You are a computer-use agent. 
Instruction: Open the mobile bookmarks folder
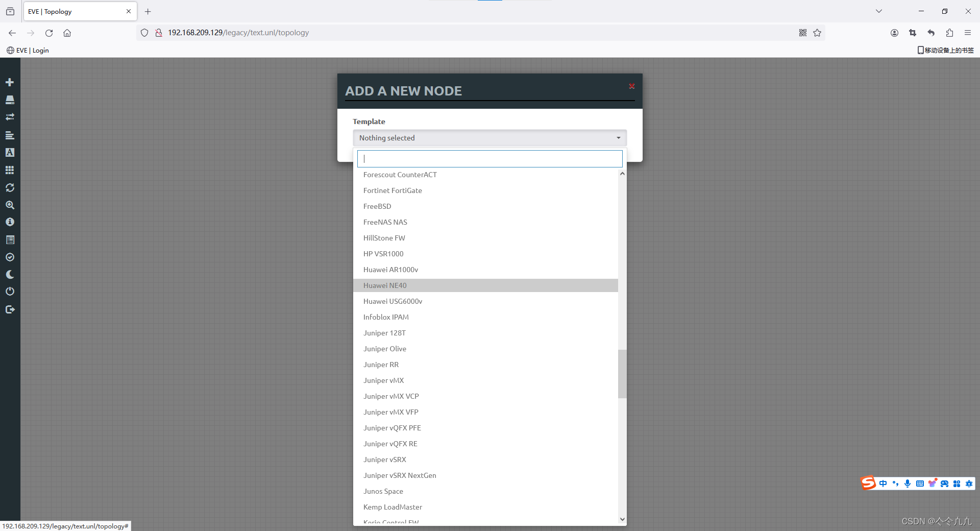[945, 50]
